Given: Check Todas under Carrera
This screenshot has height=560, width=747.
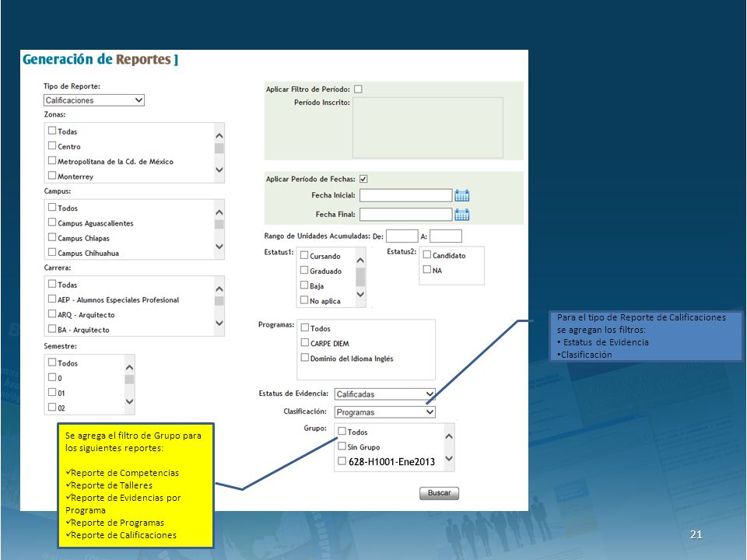Looking at the screenshot, I should coord(52,284).
